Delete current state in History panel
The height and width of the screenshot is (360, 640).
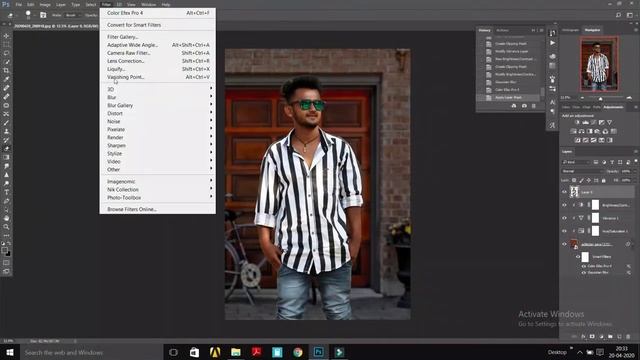[x=533, y=106]
